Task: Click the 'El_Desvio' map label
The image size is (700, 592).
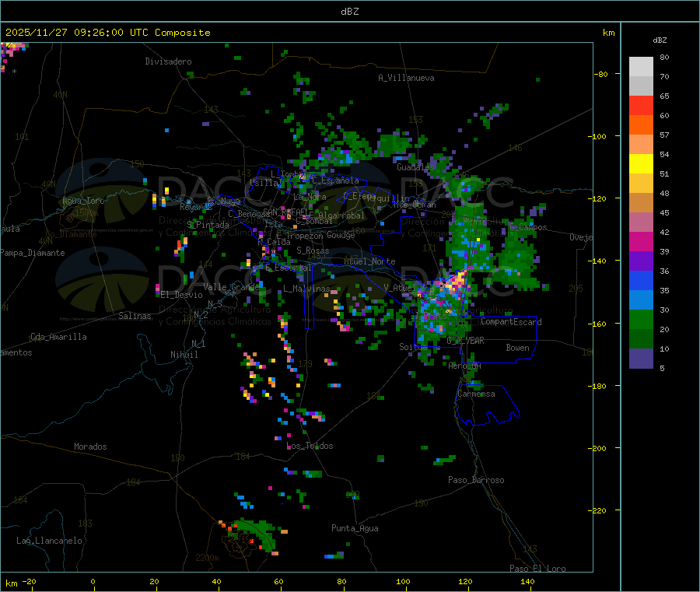Action: pos(181,295)
